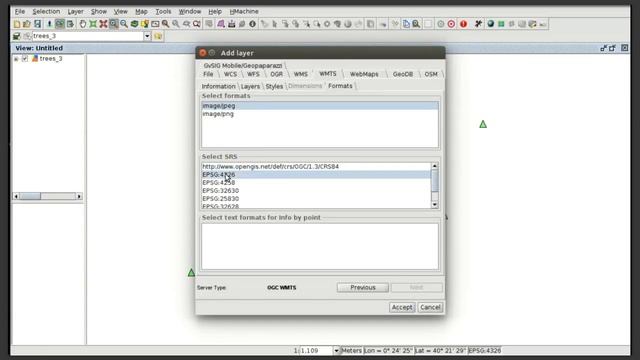
Task: Select the pan hand tool
Action: coord(82,24)
